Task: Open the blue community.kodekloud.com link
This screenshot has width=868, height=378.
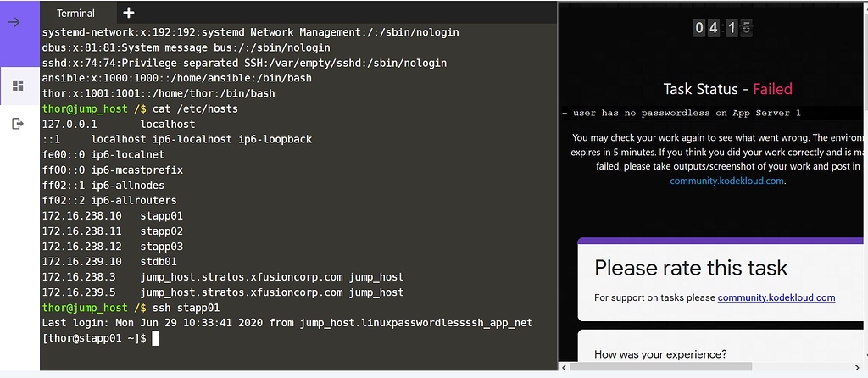Action: tap(727, 181)
